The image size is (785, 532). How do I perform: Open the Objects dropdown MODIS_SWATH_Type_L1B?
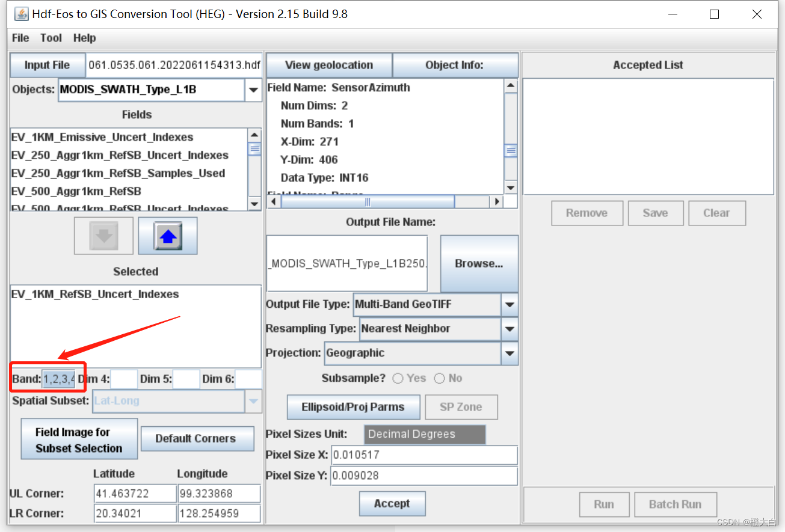[253, 90]
